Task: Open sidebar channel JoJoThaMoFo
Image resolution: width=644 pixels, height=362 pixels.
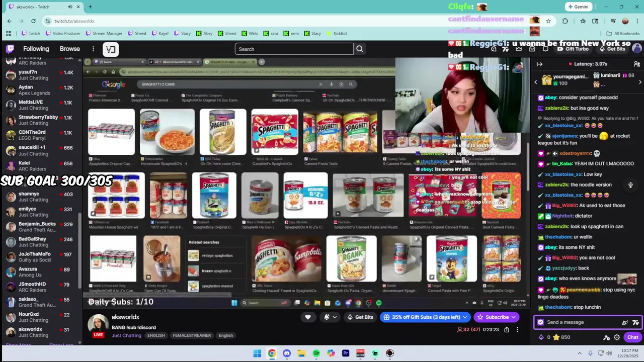Action: [x=40, y=257]
